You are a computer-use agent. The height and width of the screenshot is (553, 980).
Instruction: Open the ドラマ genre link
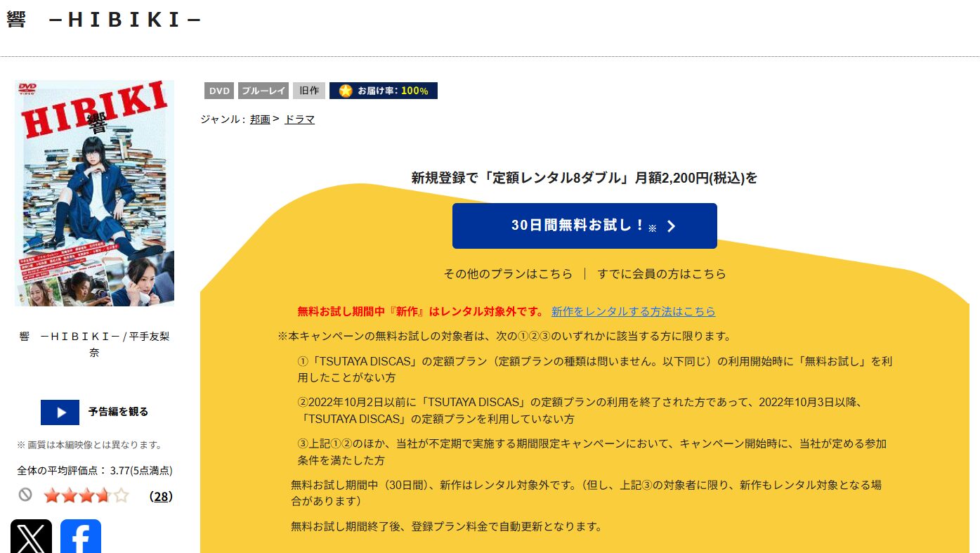pos(300,119)
